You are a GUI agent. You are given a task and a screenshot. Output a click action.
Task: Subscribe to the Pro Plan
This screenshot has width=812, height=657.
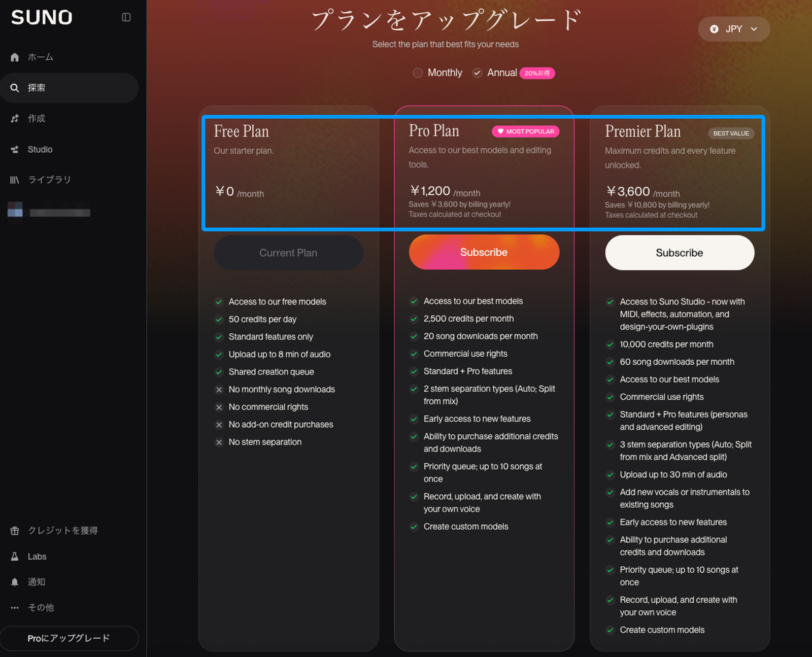484,252
